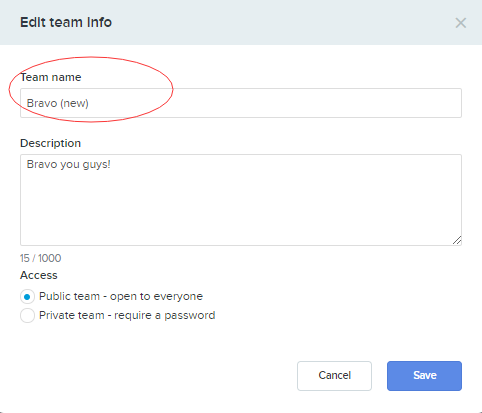Screen dimensions: 482x413
Task: Cancel editing the team info
Action: [334, 376]
